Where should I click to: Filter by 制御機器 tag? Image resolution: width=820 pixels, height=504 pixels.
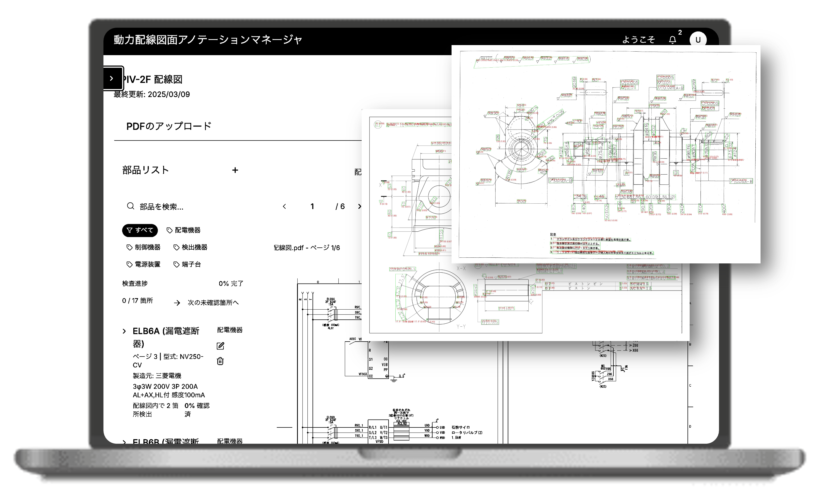pyautogui.click(x=144, y=247)
